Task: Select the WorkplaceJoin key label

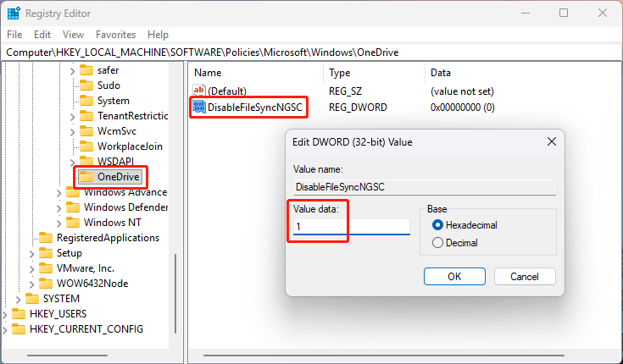Action: pos(130,146)
